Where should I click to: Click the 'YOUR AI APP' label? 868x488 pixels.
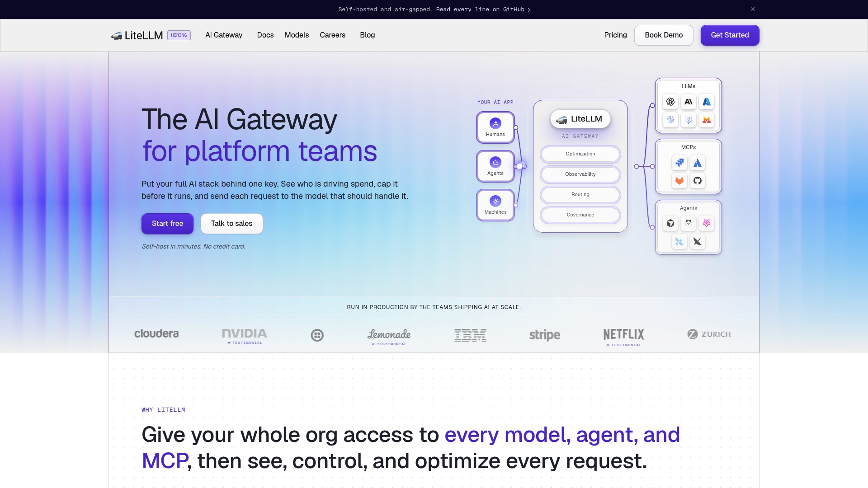point(495,103)
